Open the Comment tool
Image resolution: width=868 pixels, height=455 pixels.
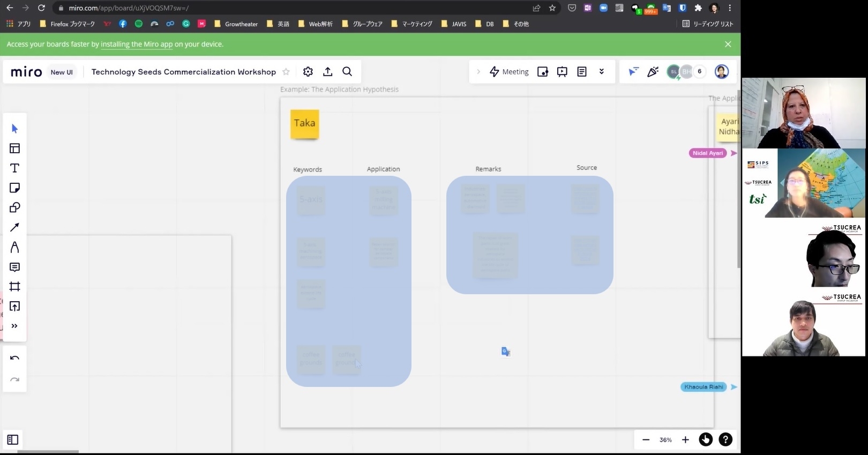[14, 267]
